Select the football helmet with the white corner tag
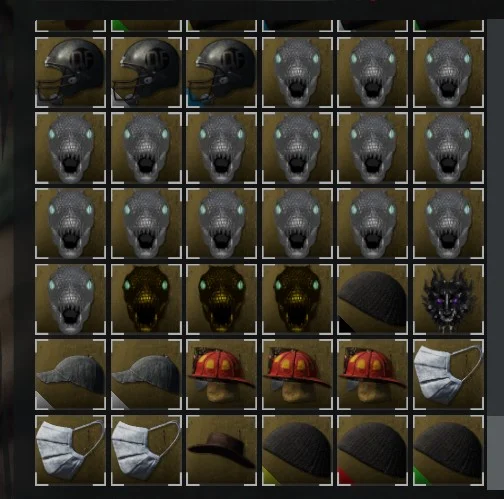The height and width of the screenshot is (499, 504). [146, 72]
